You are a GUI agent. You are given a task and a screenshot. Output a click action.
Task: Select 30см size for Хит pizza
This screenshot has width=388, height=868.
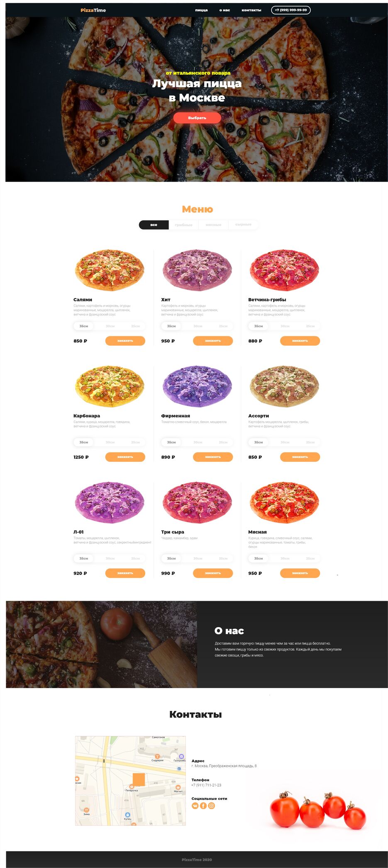(198, 326)
